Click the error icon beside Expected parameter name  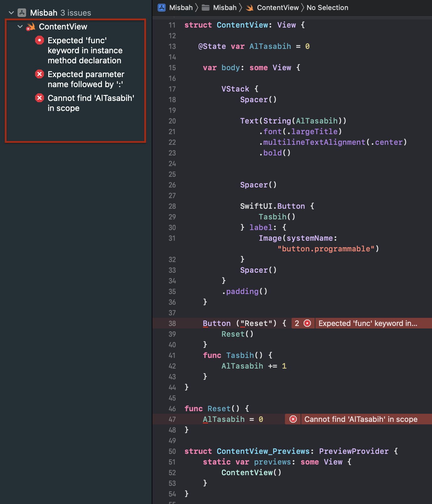coord(40,74)
